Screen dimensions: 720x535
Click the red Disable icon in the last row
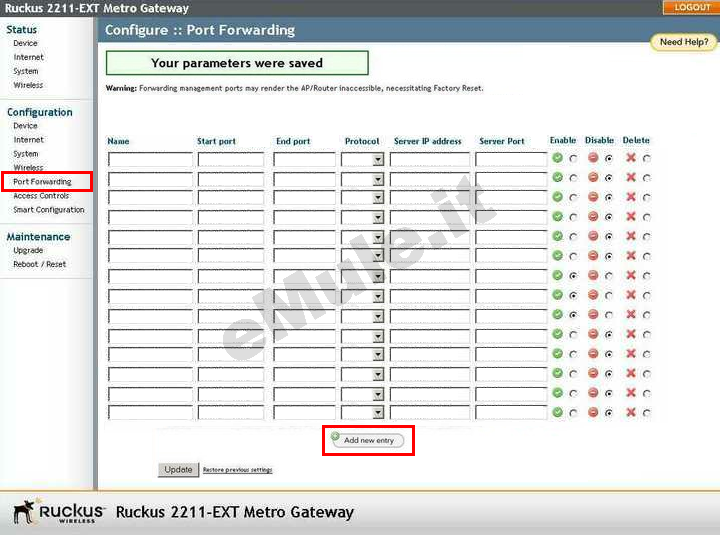(593, 412)
